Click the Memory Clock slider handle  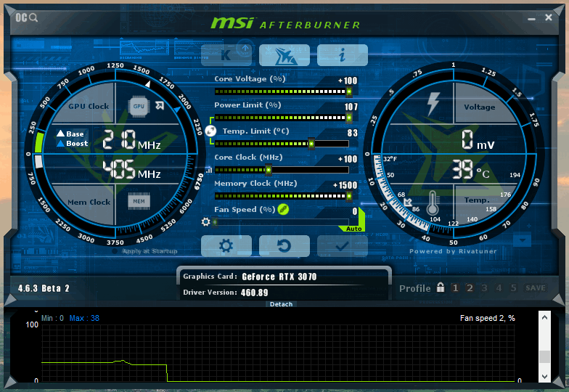[x=348, y=196]
